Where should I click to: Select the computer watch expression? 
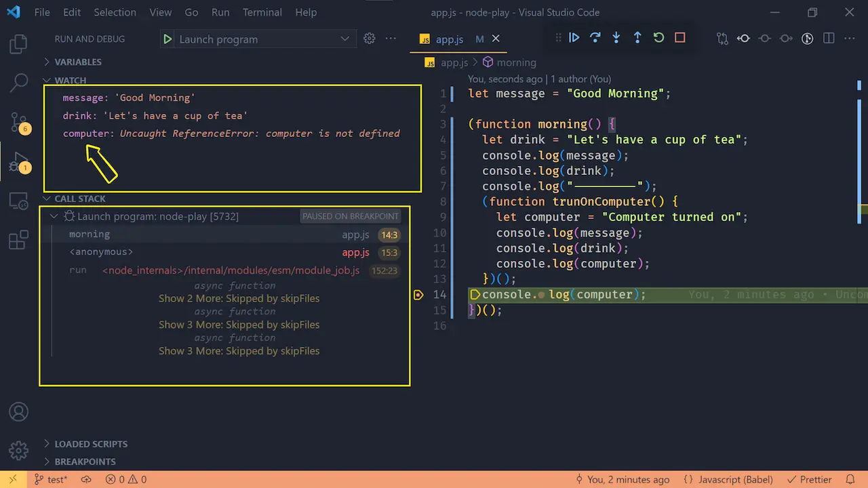pos(231,134)
